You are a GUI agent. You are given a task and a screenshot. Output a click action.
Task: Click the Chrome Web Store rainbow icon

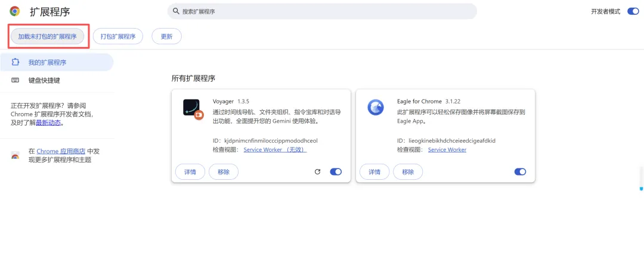click(15, 156)
